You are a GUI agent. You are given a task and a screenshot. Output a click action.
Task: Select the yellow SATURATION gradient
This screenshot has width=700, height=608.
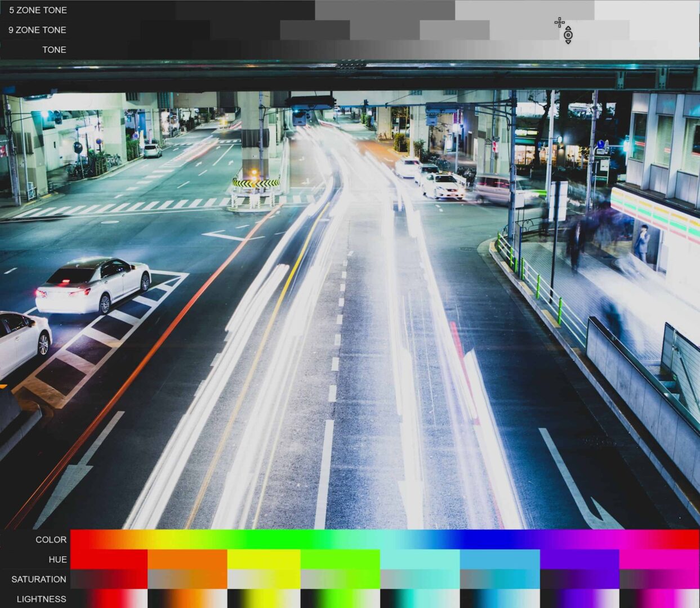(x=264, y=579)
